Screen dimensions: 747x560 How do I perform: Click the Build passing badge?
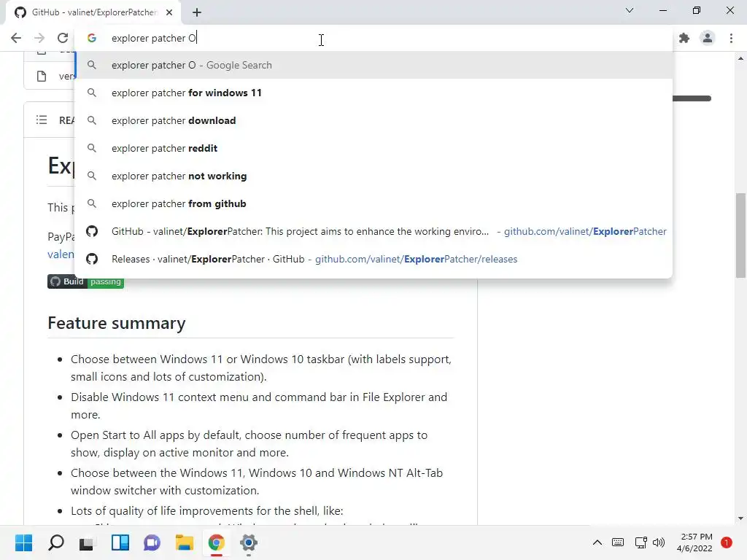86,281
